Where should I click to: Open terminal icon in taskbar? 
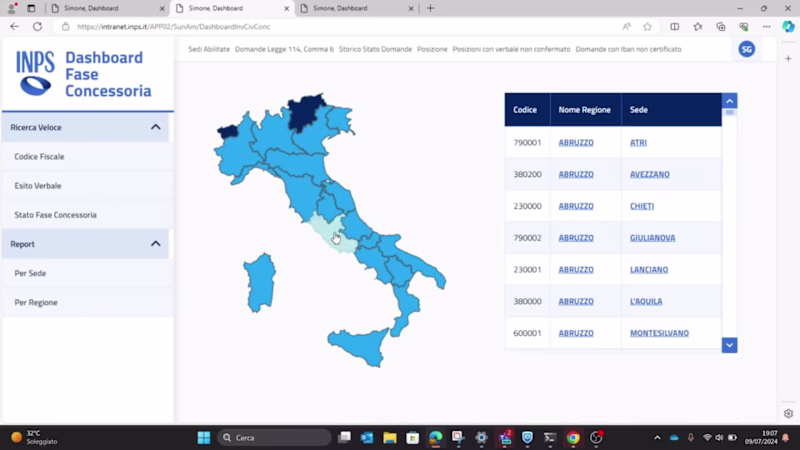550,437
